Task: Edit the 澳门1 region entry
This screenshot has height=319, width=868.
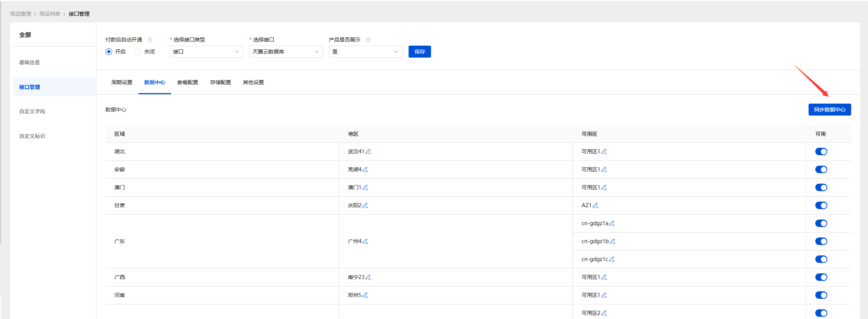Action: coord(365,187)
